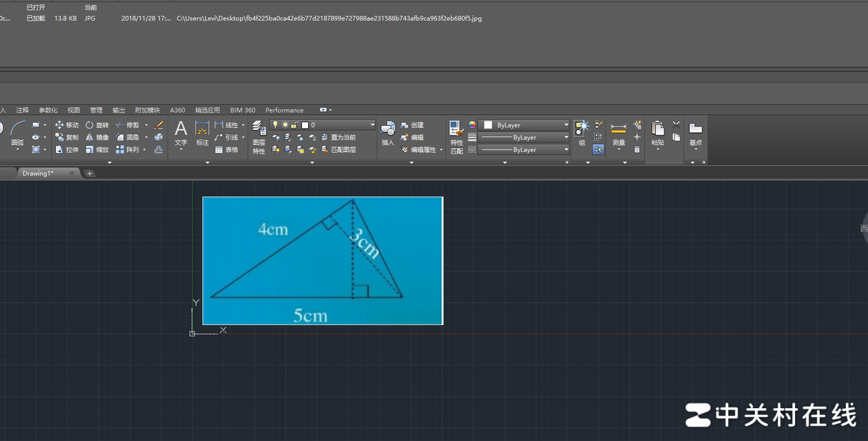Toggle the layer lock padlock icon

click(294, 125)
